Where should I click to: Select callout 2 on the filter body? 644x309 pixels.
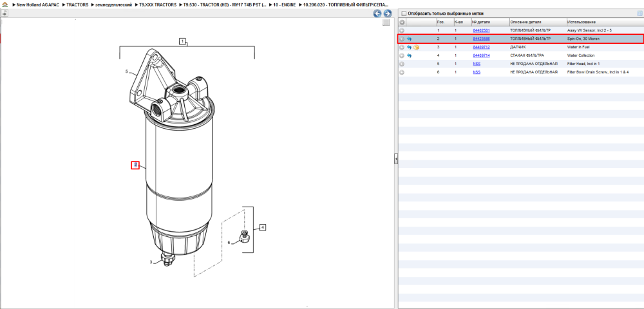pos(135,165)
